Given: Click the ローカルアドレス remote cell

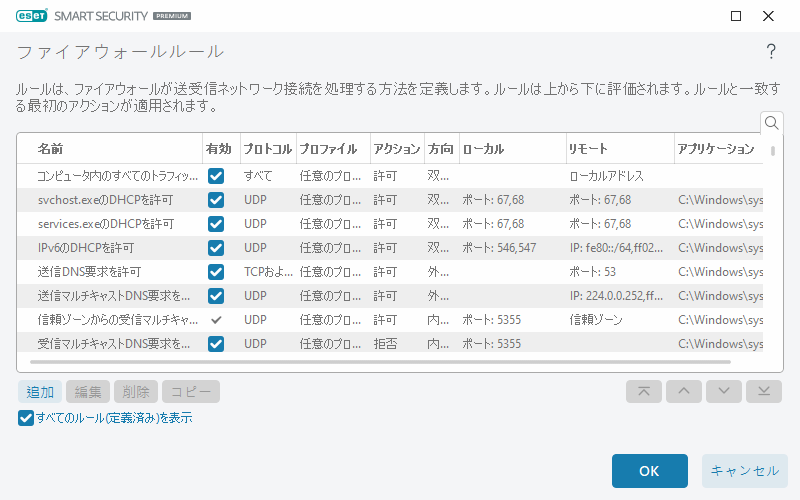Looking at the screenshot, I should 606,176.
